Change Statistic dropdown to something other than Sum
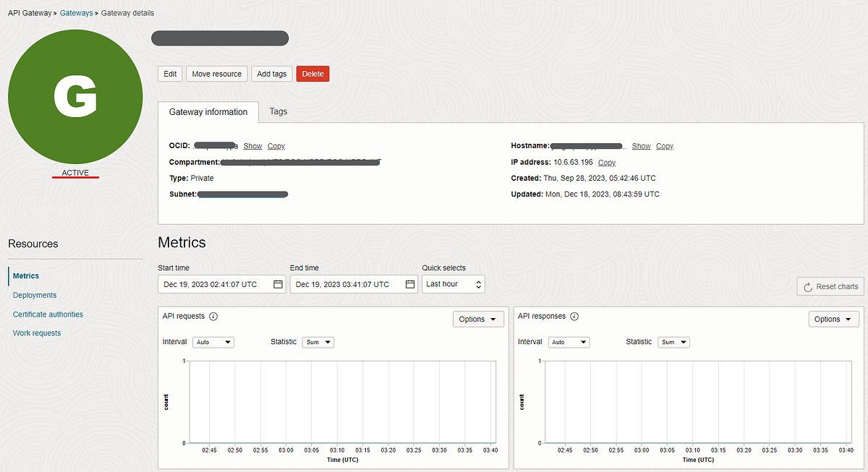 pos(318,342)
